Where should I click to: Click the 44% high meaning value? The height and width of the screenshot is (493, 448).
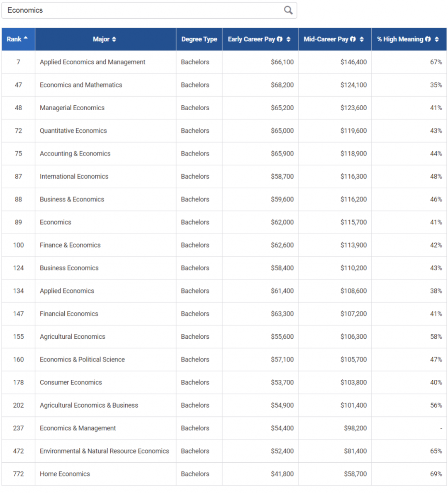436,153
